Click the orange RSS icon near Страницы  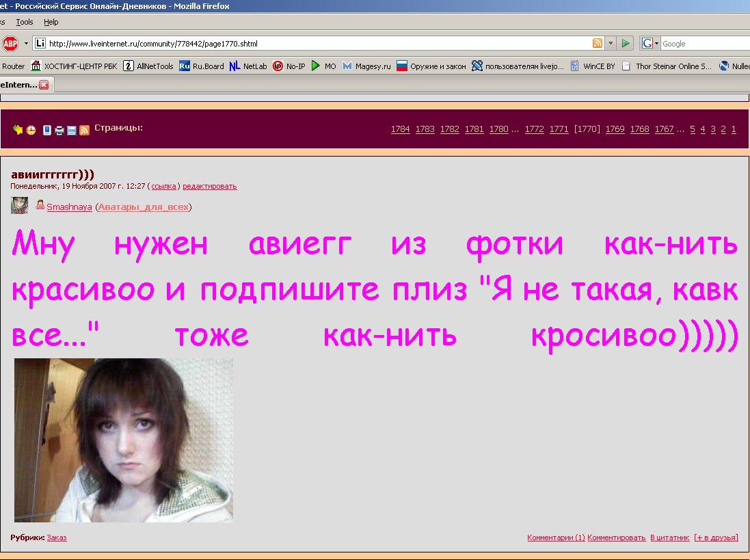[84, 130]
